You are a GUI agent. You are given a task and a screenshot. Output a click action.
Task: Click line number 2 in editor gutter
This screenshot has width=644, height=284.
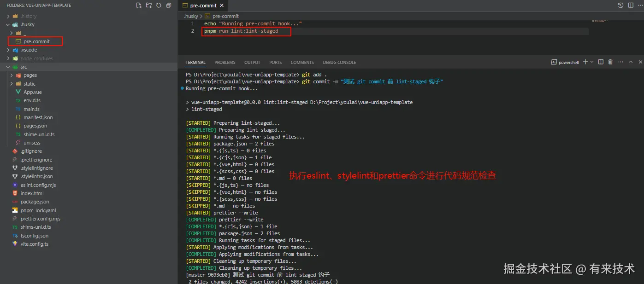(192, 31)
